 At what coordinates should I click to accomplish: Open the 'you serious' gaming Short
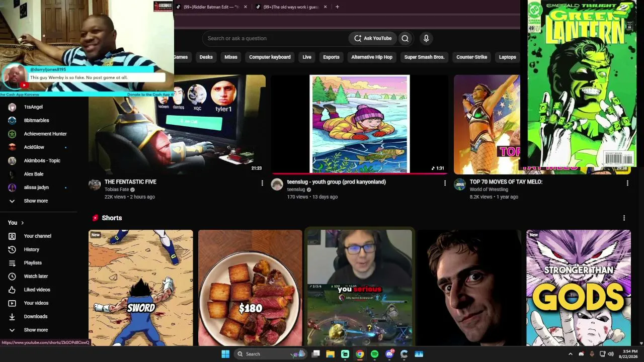(x=360, y=288)
